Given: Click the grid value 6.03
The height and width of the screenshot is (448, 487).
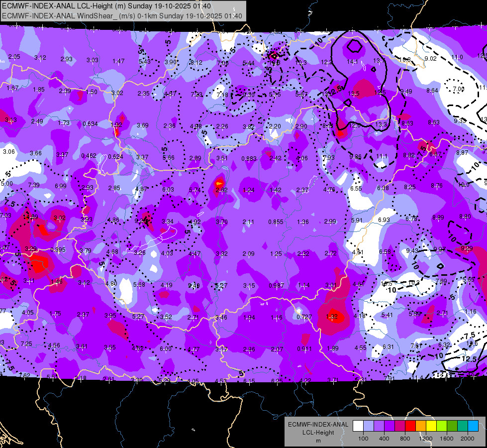Looking at the screenshot, I should pyautogui.click(x=168, y=189).
